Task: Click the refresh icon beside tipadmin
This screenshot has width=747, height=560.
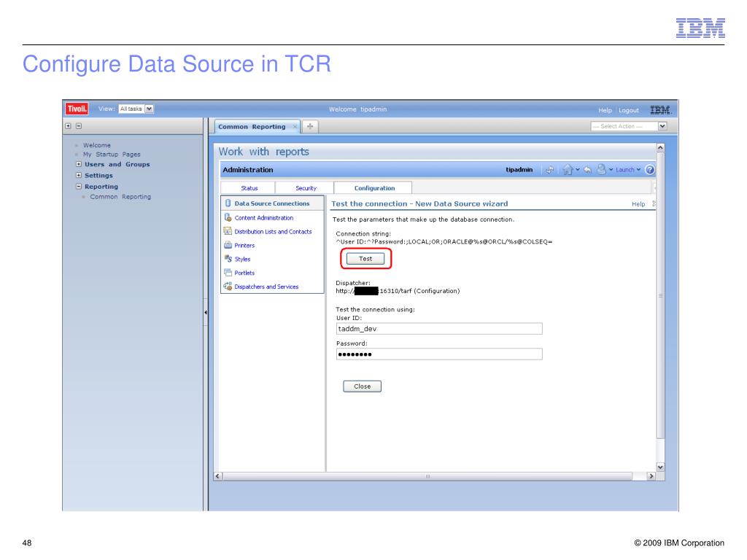Action: click(x=550, y=170)
